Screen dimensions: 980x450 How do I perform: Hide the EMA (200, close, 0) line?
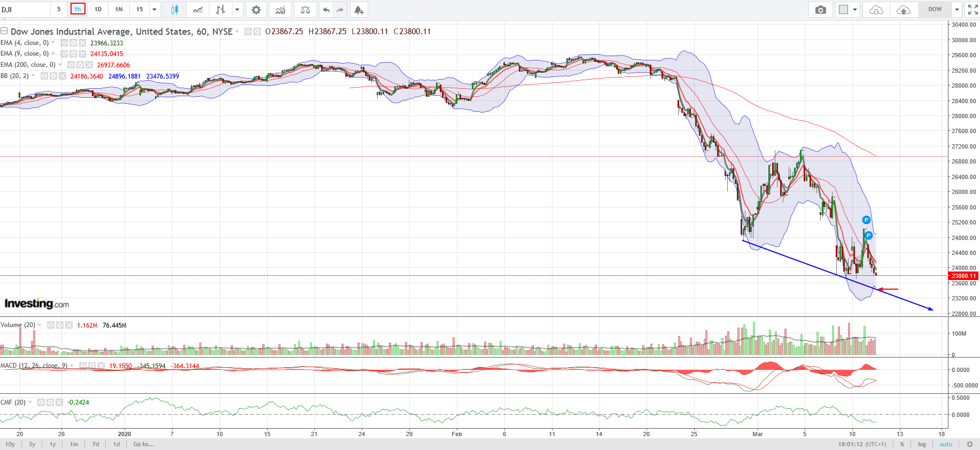coord(71,65)
